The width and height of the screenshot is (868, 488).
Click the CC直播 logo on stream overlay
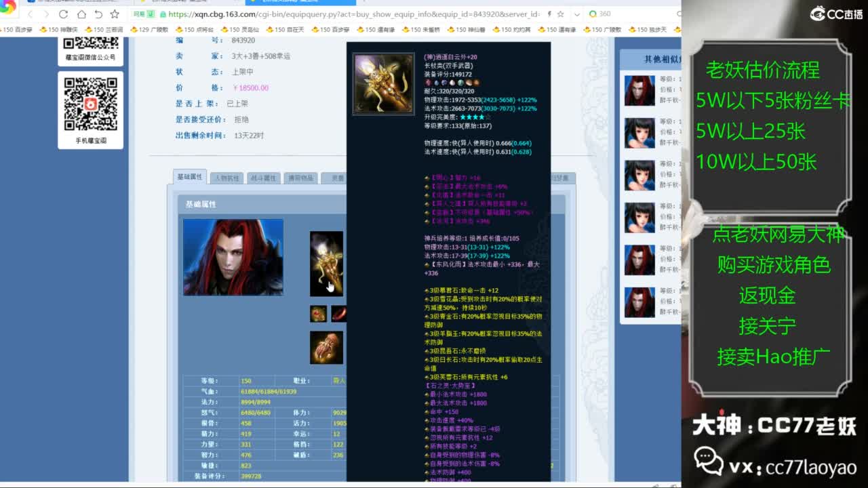[x=836, y=13]
